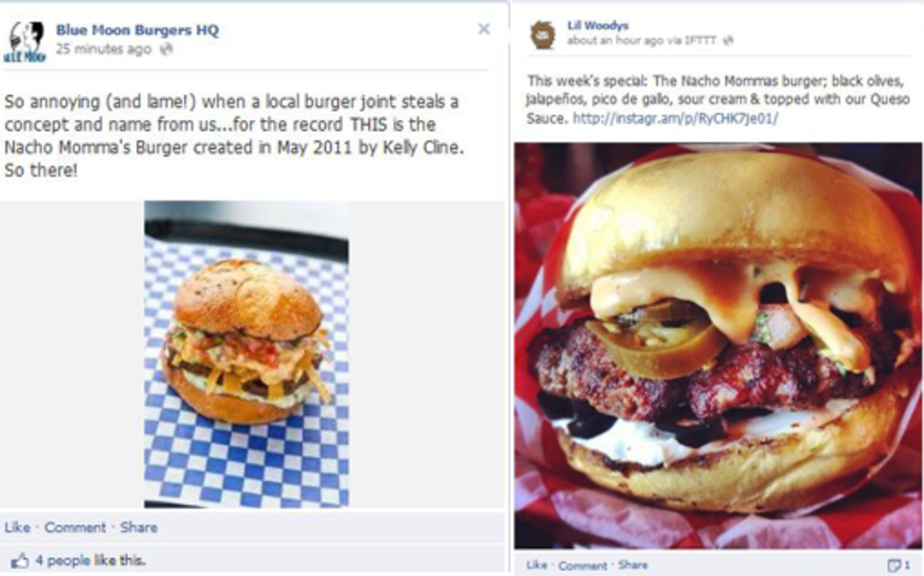Dismiss the Blue Moon Burgers post with X
Viewport: 924px width, 576px height.
pyautogui.click(x=483, y=29)
